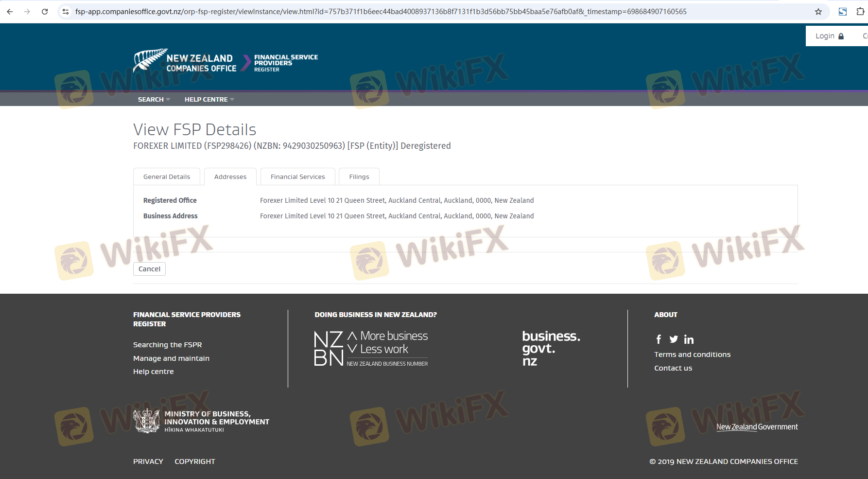Select the Filings tab
This screenshot has width=868, height=479.
pyautogui.click(x=359, y=177)
